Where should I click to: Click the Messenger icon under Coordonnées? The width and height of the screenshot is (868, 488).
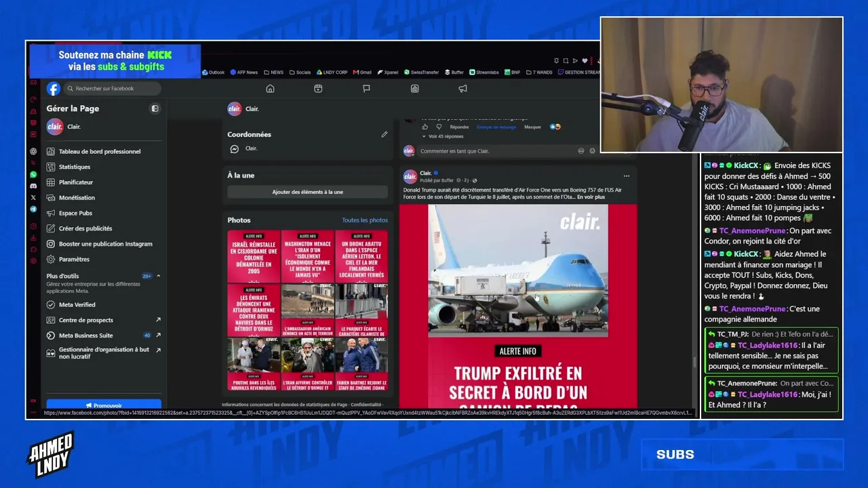pos(234,148)
